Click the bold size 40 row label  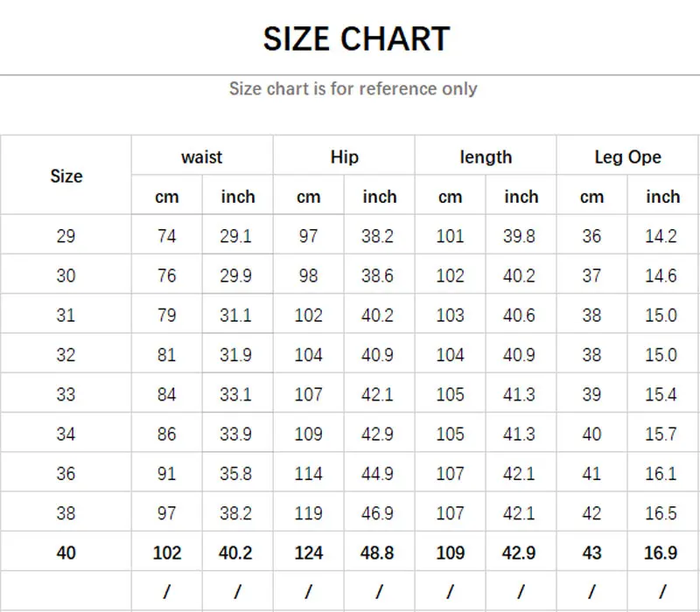66,553
